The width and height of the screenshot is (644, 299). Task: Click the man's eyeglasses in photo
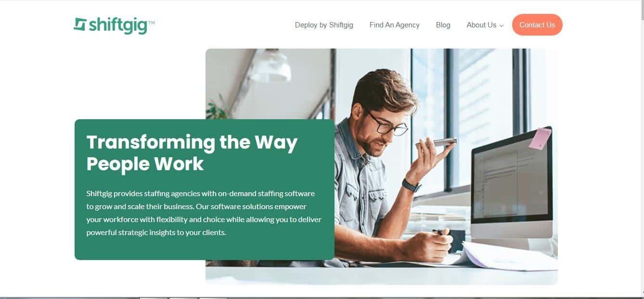(x=386, y=124)
